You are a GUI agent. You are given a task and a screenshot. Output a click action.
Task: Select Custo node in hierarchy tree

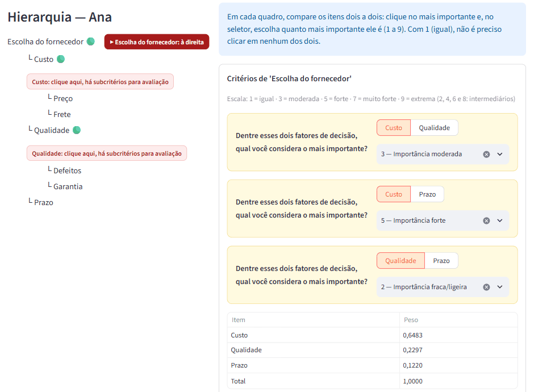tap(44, 59)
